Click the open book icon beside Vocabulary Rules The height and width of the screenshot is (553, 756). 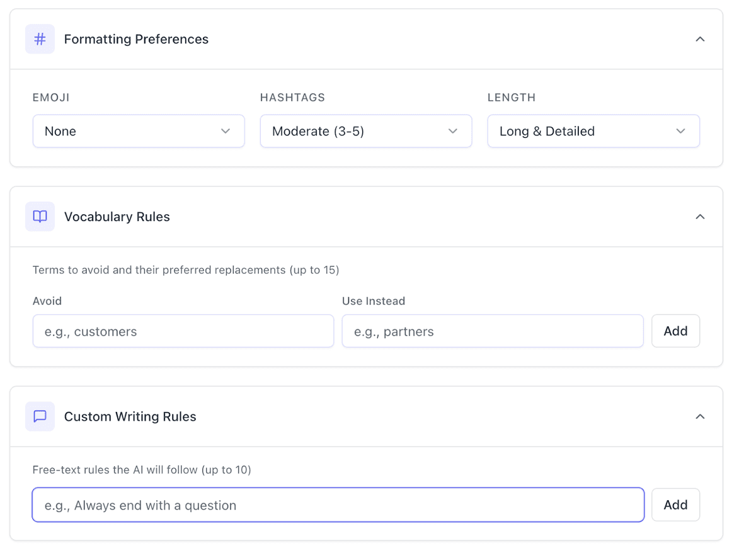pyautogui.click(x=40, y=217)
